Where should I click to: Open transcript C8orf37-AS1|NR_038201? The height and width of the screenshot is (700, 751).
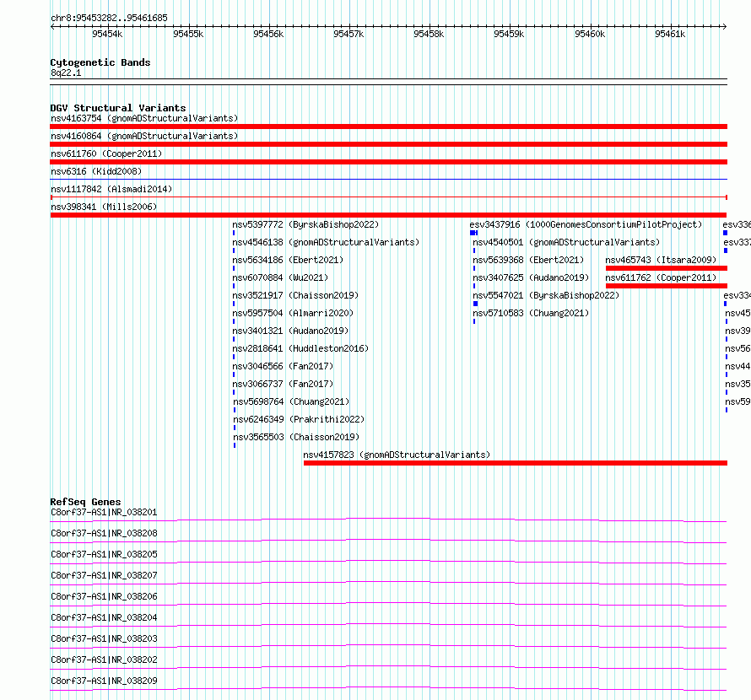[x=104, y=512]
